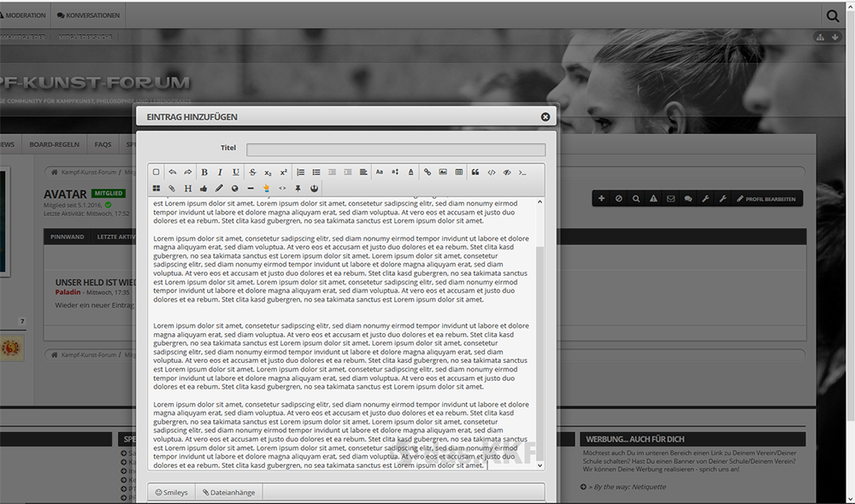Click the envelope icon in profile toolbar

click(x=670, y=199)
